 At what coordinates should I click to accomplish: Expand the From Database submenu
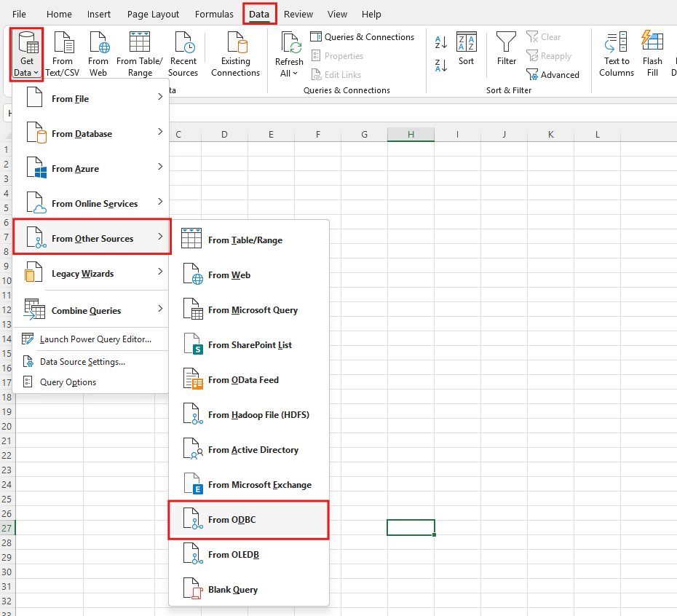tap(91, 133)
